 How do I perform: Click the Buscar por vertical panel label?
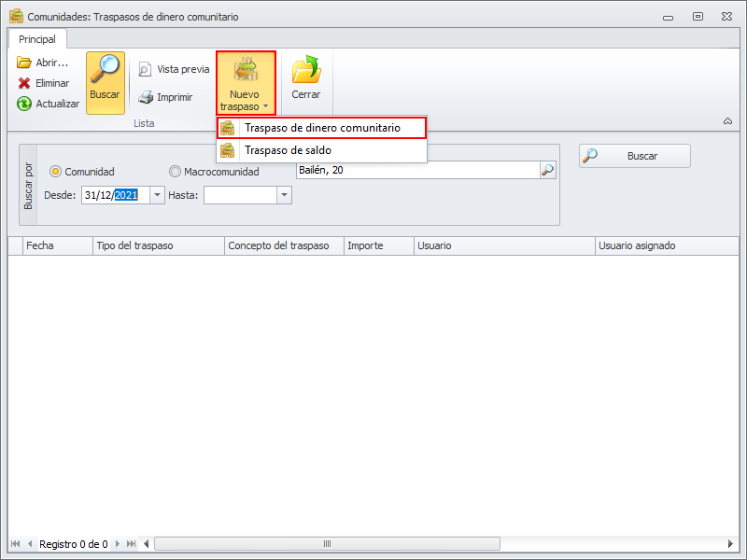(x=28, y=186)
